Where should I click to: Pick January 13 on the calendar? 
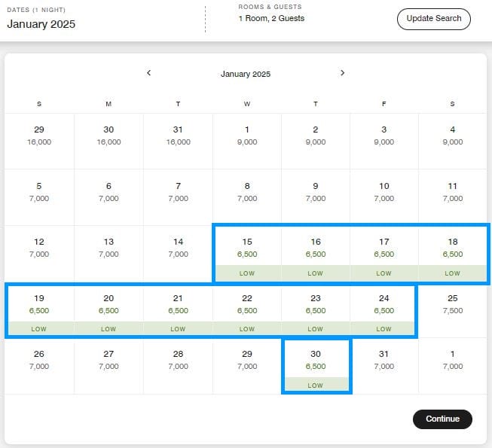coord(108,253)
